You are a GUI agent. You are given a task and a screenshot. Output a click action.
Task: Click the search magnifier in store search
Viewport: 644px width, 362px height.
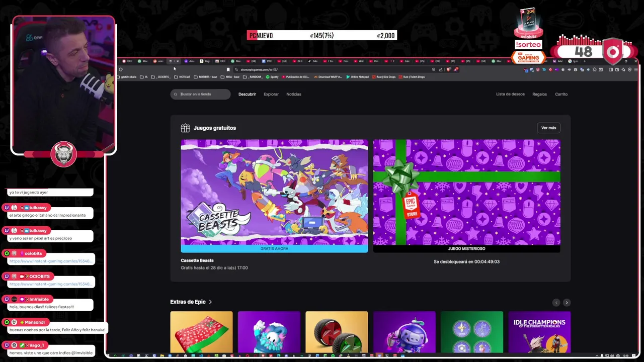(176, 94)
